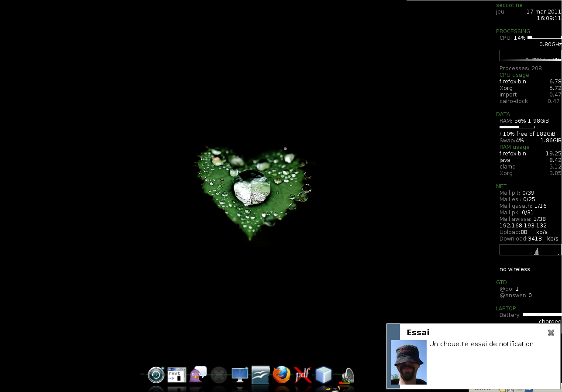Click the java RAM usage row
The width and height of the screenshot is (562, 392).
[x=530, y=160]
